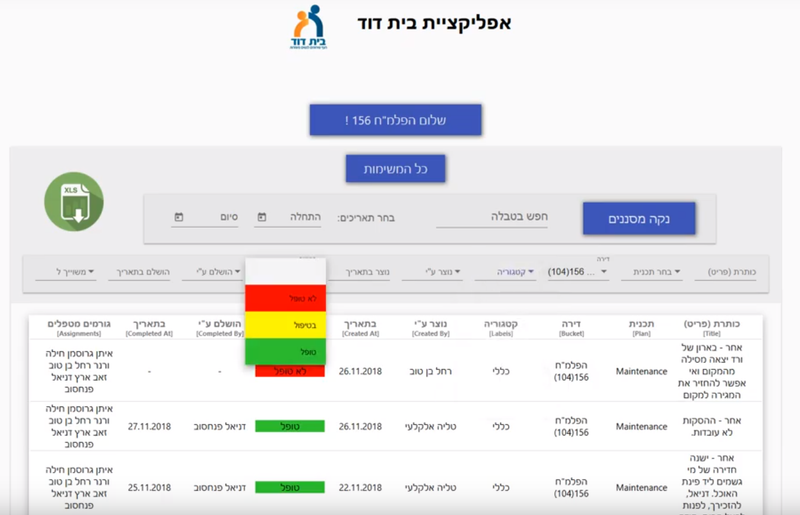Viewport: 800px width, 515px height.
Task: Click created date 22.11.2018
Action: point(360,487)
